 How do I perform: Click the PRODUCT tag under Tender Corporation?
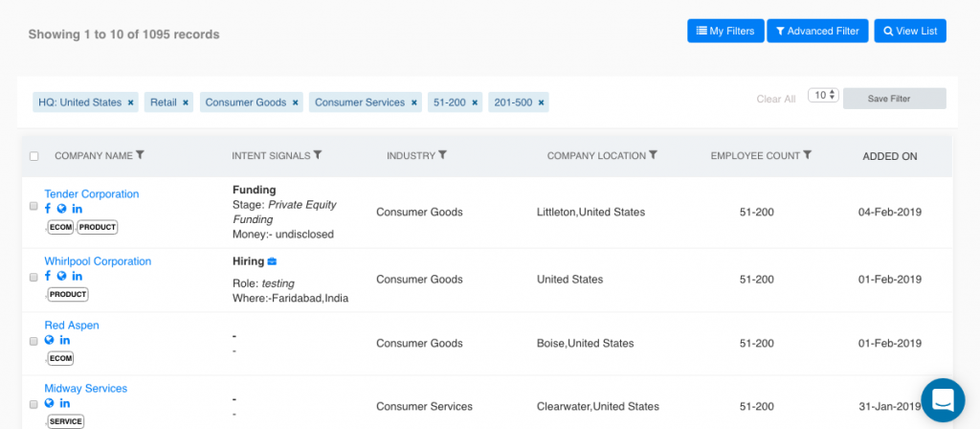click(x=98, y=227)
